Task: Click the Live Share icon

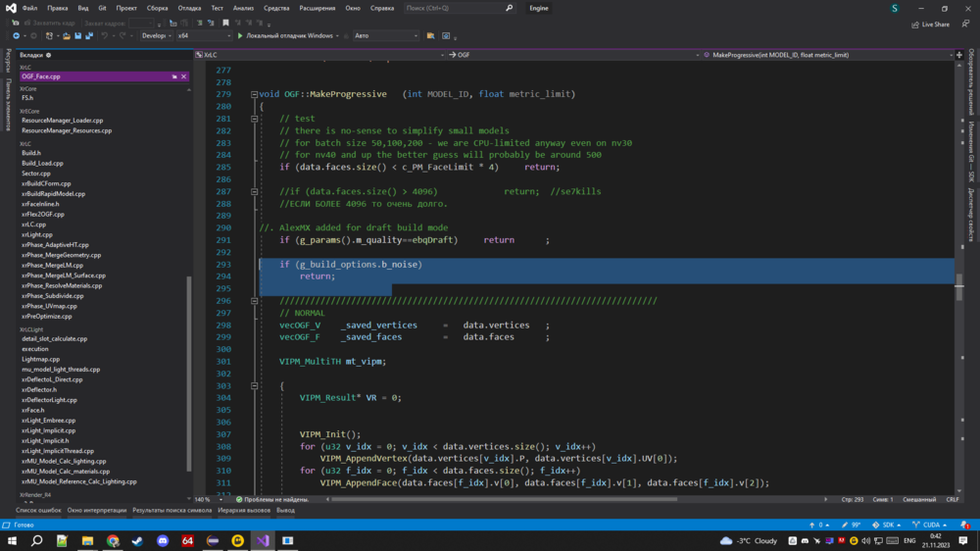Action: pyautogui.click(x=915, y=24)
